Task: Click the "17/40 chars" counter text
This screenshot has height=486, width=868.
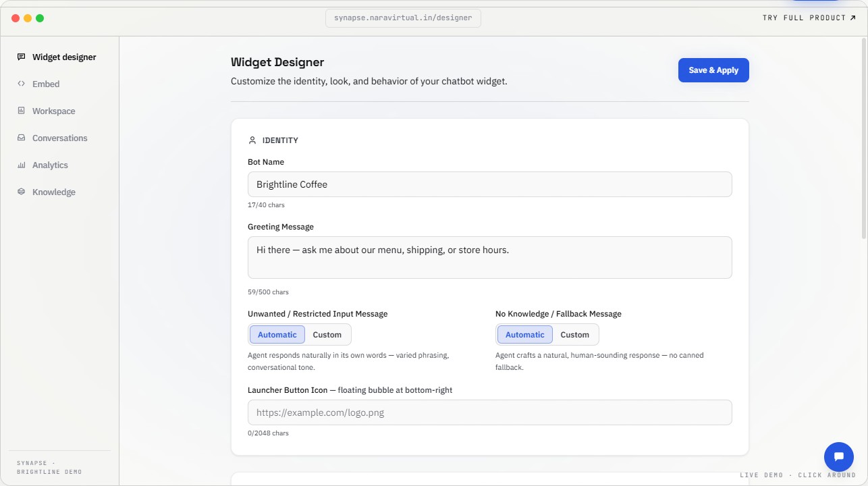Action: (x=266, y=205)
